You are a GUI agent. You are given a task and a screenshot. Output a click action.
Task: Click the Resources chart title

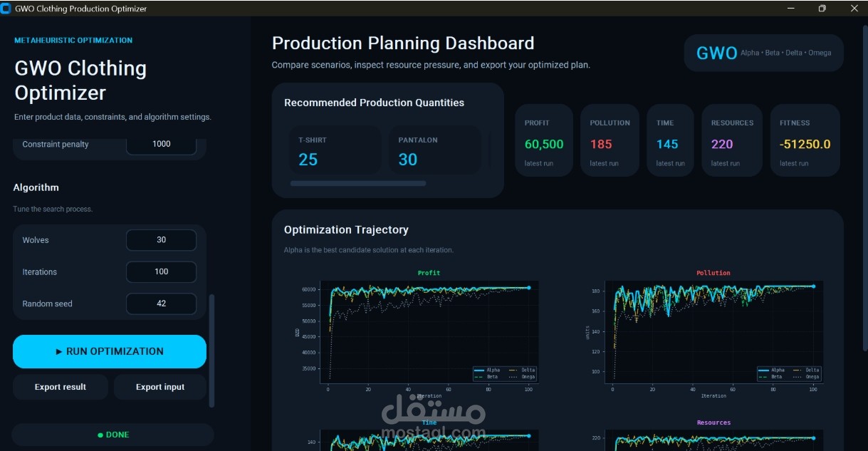pyautogui.click(x=713, y=423)
